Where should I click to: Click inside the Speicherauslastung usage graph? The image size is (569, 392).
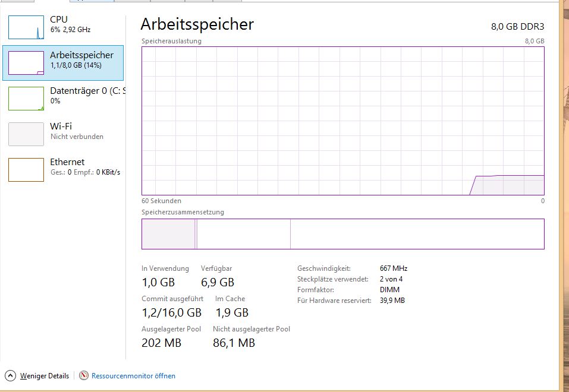(343, 121)
